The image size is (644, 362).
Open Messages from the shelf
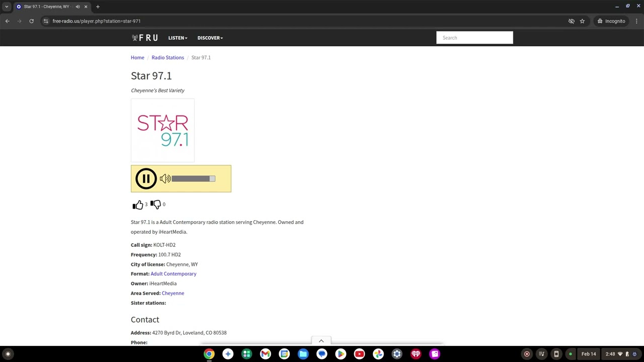click(321, 354)
